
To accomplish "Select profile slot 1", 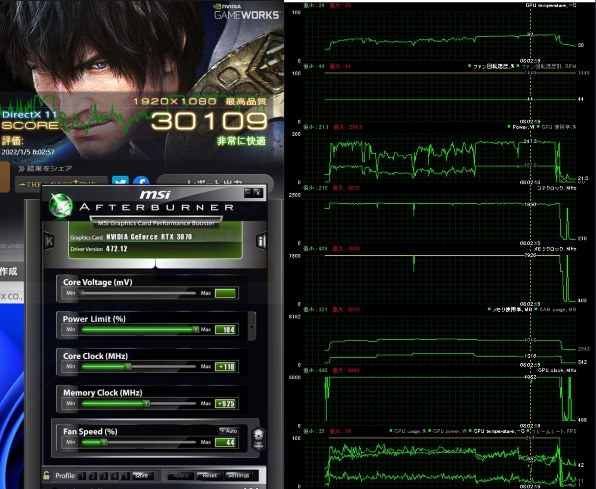I will tap(82, 476).
